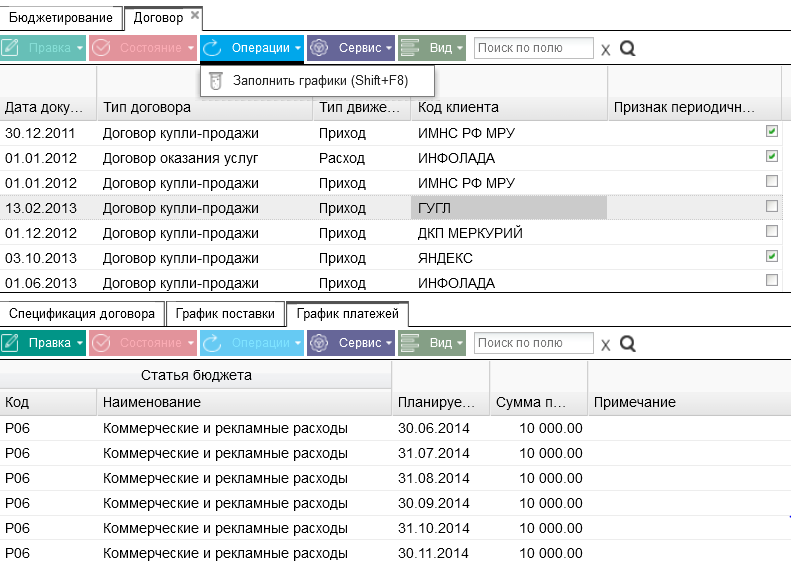
Task: Uncheck periodicity box for ЯНДЕКС row
Action: tap(771, 256)
